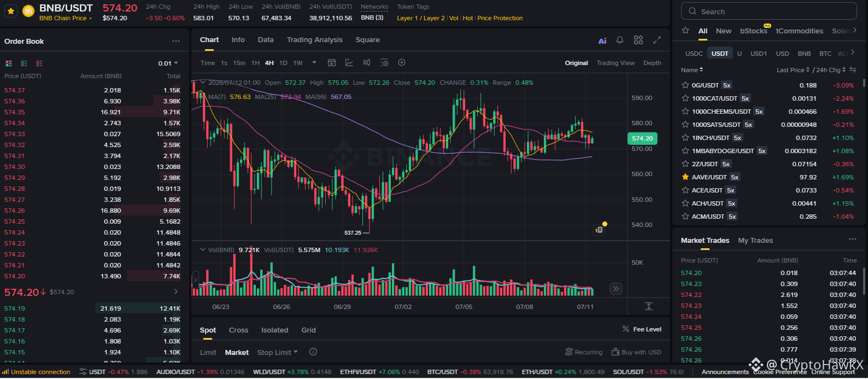Expand more time intervals dropdown arrow
The width and height of the screenshot is (868, 379).
314,63
